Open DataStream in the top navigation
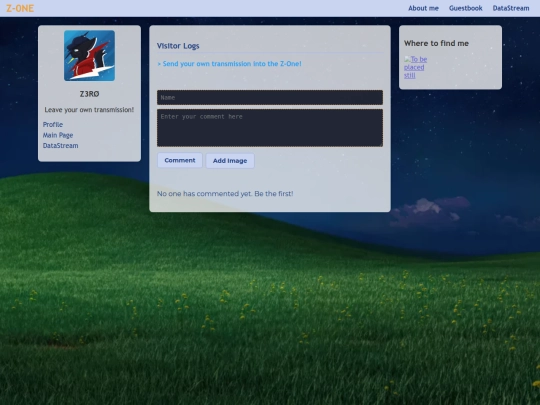 point(511,8)
